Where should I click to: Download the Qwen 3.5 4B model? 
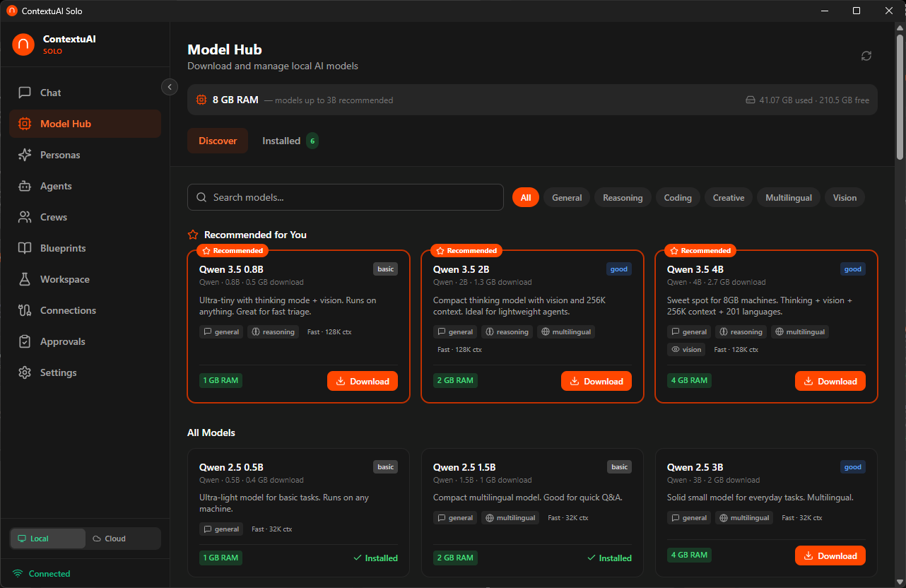pos(830,381)
